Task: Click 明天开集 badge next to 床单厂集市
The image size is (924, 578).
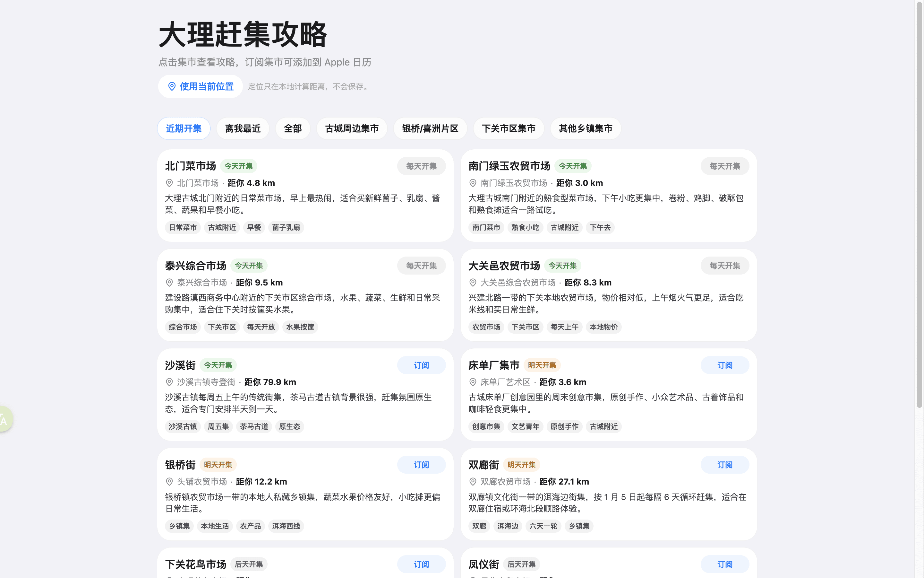Action: 542,365
